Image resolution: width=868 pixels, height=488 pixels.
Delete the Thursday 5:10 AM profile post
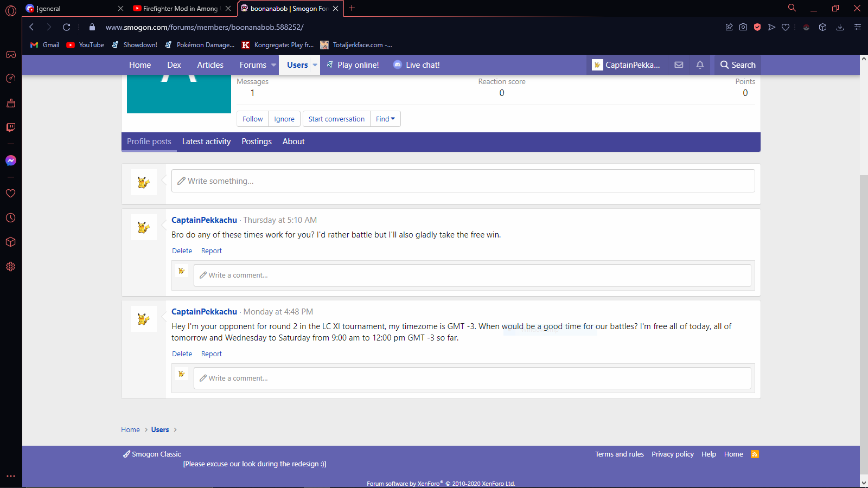click(x=182, y=251)
